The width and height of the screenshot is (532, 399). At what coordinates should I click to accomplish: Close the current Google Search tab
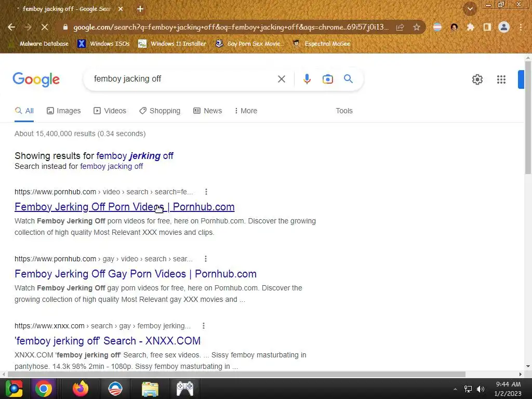pyautogui.click(x=121, y=9)
